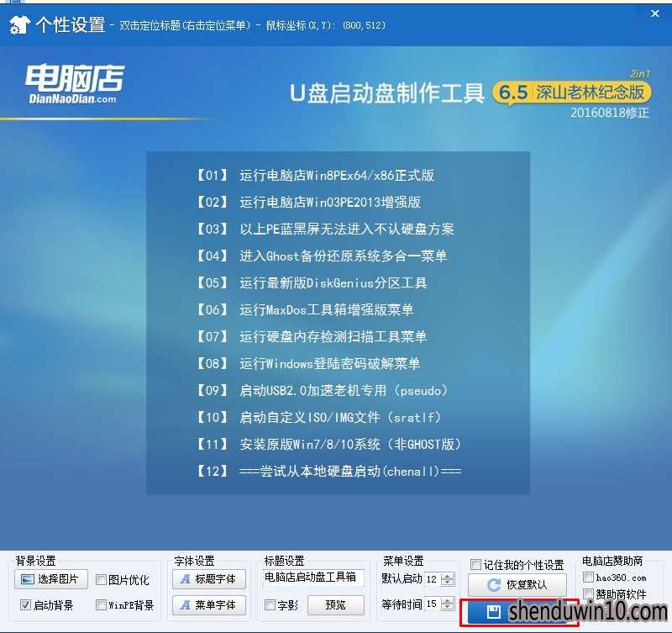Check 记住我的个性设置 option
The image size is (672, 633).
coord(475,564)
